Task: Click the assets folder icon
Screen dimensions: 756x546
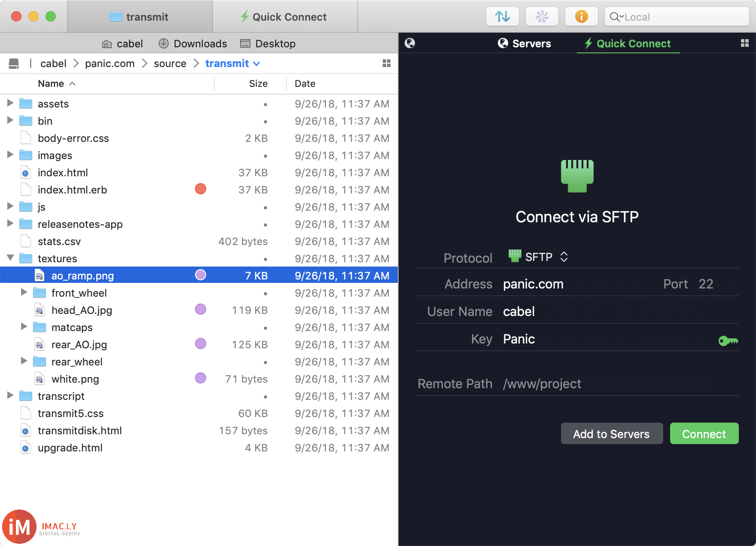Action: point(26,104)
